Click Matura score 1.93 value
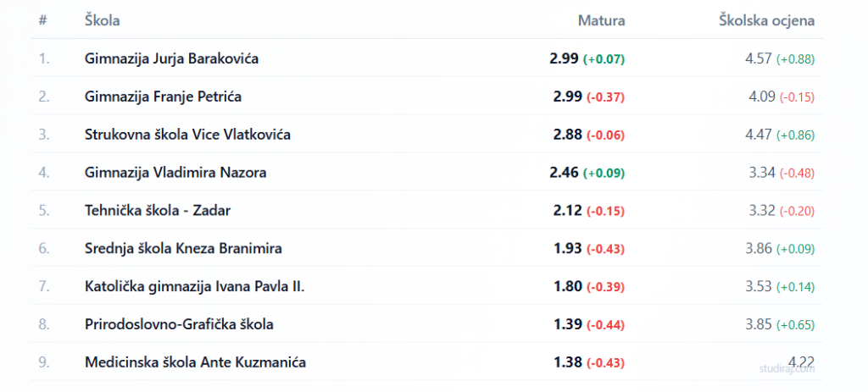The height and width of the screenshot is (392, 868). pos(565,249)
